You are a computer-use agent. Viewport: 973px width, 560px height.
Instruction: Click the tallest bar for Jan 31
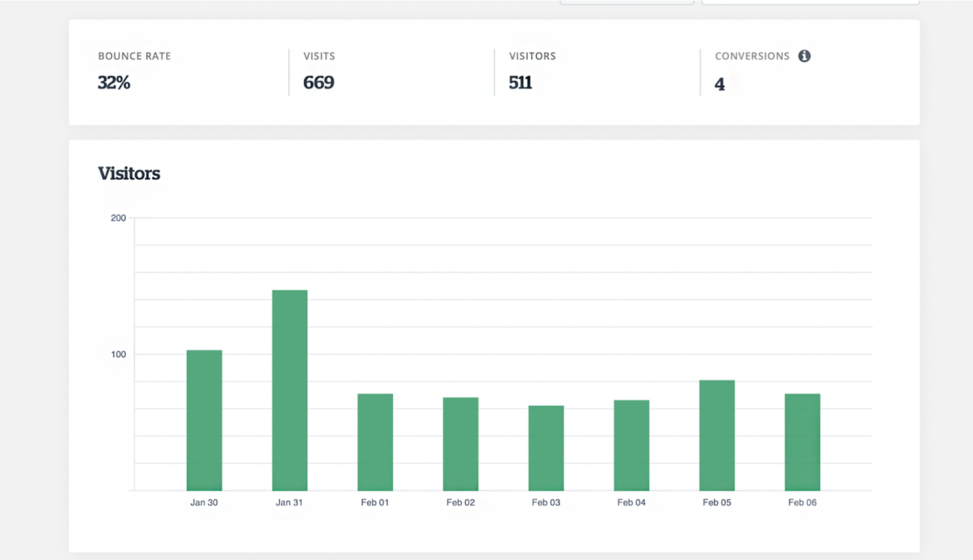click(290, 390)
